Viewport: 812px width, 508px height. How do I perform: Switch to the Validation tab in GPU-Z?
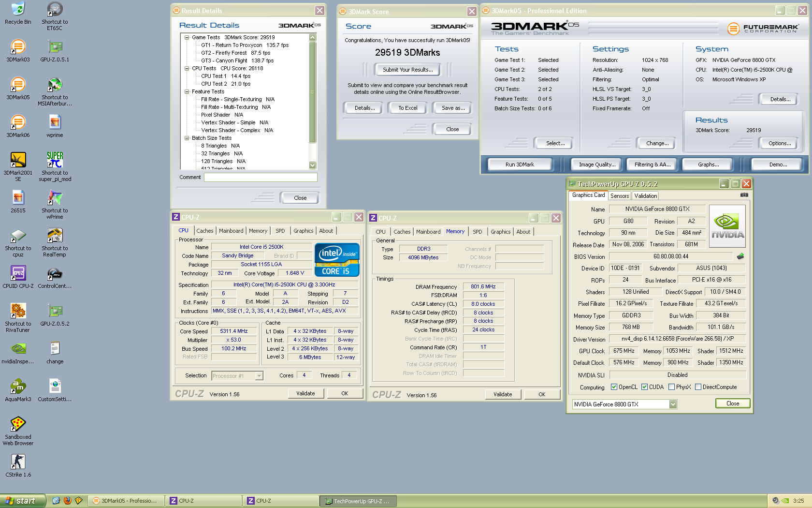645,196
